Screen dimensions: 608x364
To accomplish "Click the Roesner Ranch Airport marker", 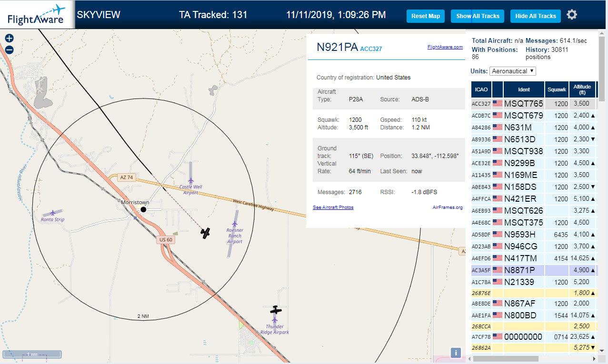I will [235, 224].
